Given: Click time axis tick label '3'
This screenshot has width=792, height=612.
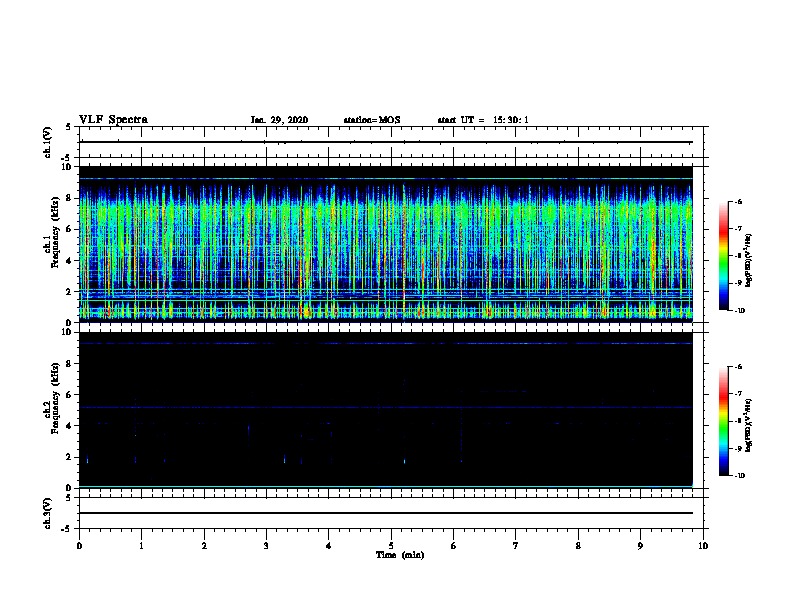Looking at the screenshot, I should tap(266, 546).
